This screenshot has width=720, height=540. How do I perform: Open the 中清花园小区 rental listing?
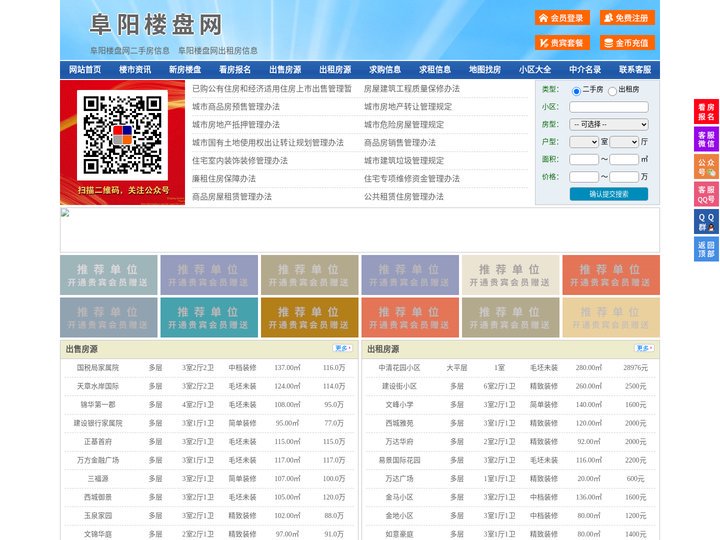399,368
